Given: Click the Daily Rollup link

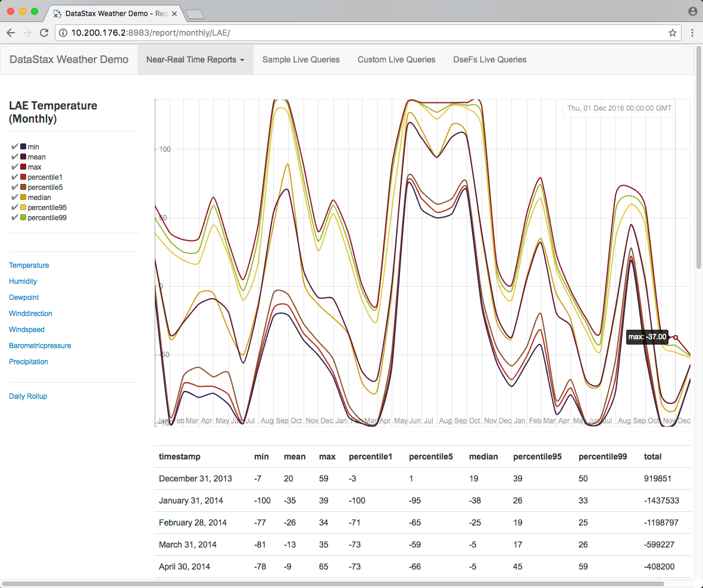Looking at the screenshot, I should click(28, 396).
